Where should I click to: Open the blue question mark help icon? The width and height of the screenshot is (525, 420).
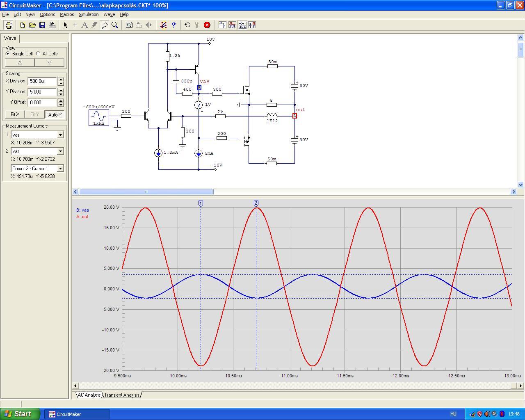pos(173,25)
